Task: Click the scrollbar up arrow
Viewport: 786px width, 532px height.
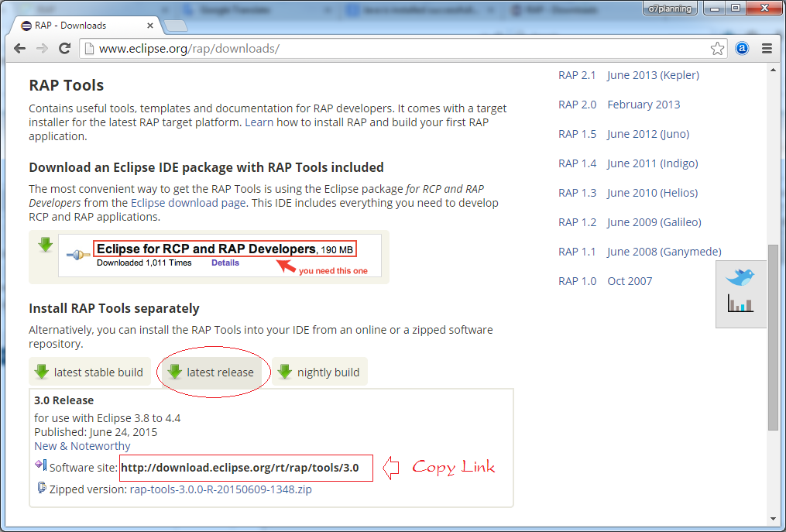Action: [x=773, y=70]
